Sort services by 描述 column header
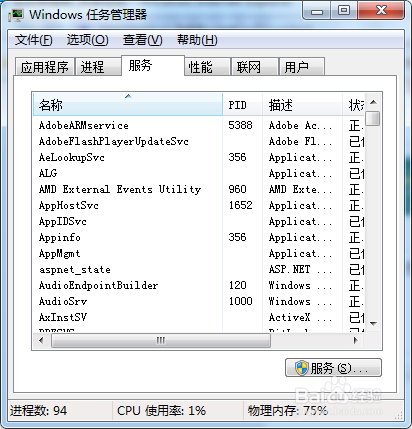This screenshot has height=429, width=412. pos(302,105)
